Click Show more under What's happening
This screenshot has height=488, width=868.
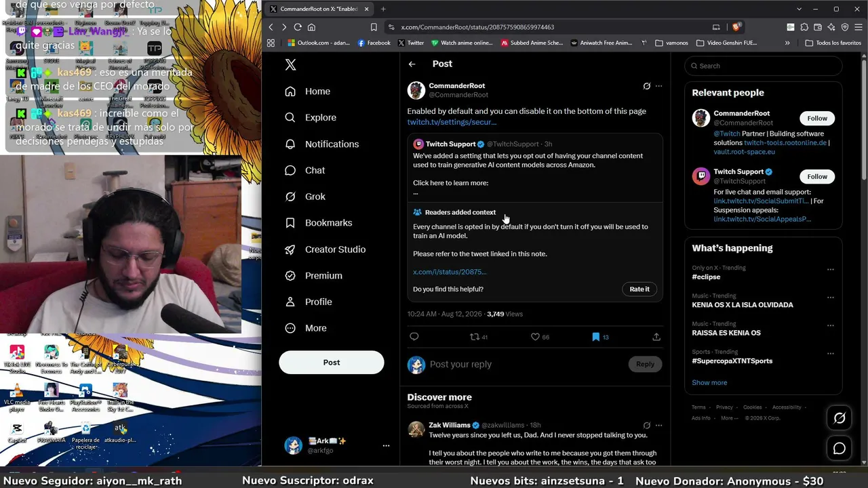click(x=709, y=383)
